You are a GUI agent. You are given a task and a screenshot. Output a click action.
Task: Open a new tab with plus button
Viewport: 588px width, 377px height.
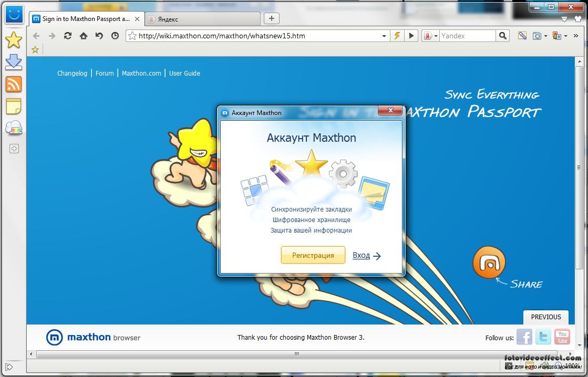[272, 18]
